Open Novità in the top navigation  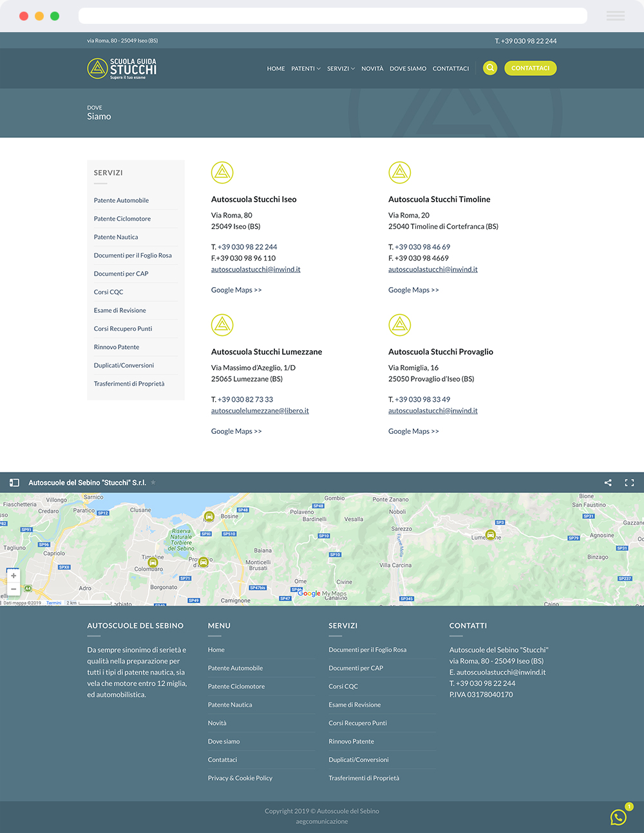(x=372, y=68)
